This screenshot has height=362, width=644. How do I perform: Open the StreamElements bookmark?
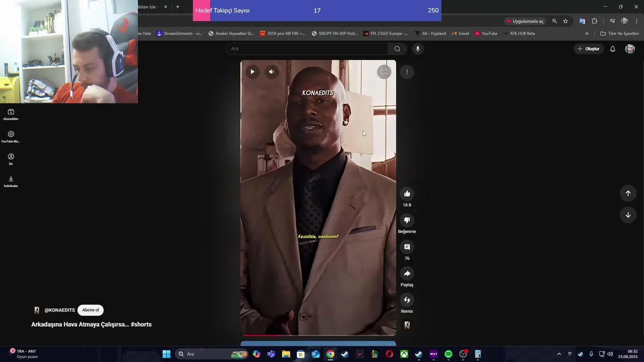tap(180, 34)
